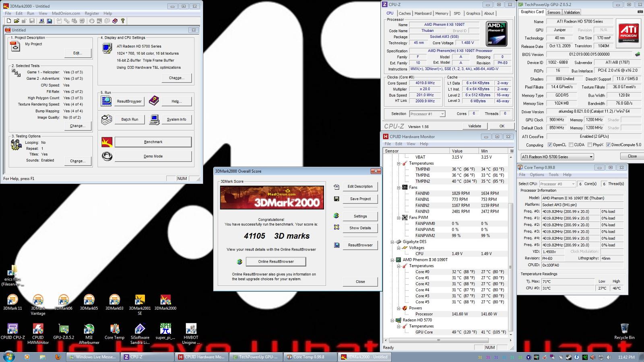
Task: Switch to the Sensors tab in GPU-Z
Action: pyautogui.click(x=554, y=12)
